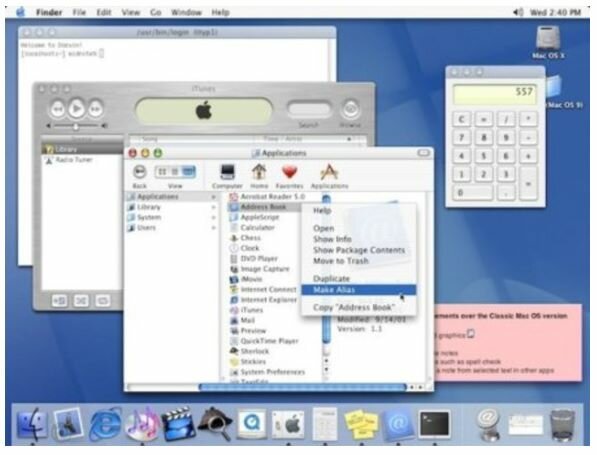This screenshot has width=597, height=455.
Task: Open System Preferences in the Dock
Action: [x=288, y=424]
